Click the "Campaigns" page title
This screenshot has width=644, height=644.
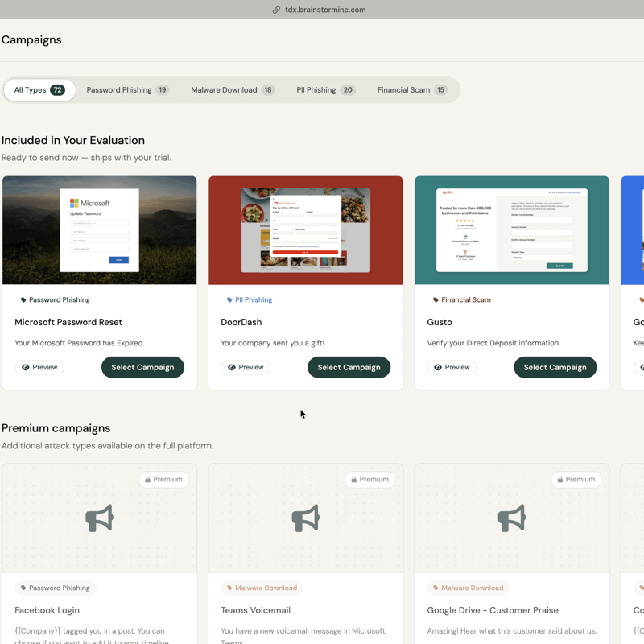pos(31,39)
